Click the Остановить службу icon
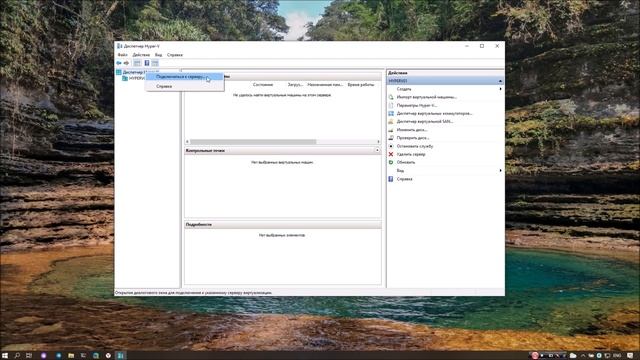 click(391, 146)
